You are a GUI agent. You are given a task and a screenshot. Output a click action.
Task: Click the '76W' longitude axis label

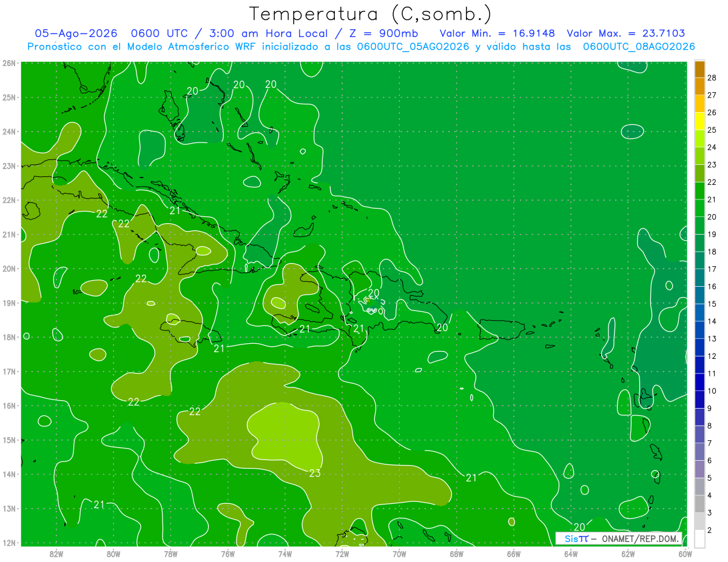227,553
